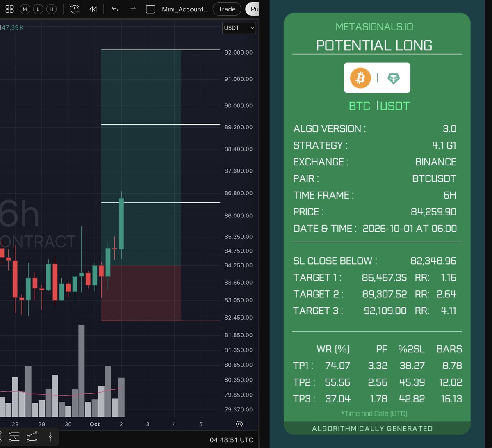
Task: Open chart settings hexagon gear icon
Action: (239, 424)
